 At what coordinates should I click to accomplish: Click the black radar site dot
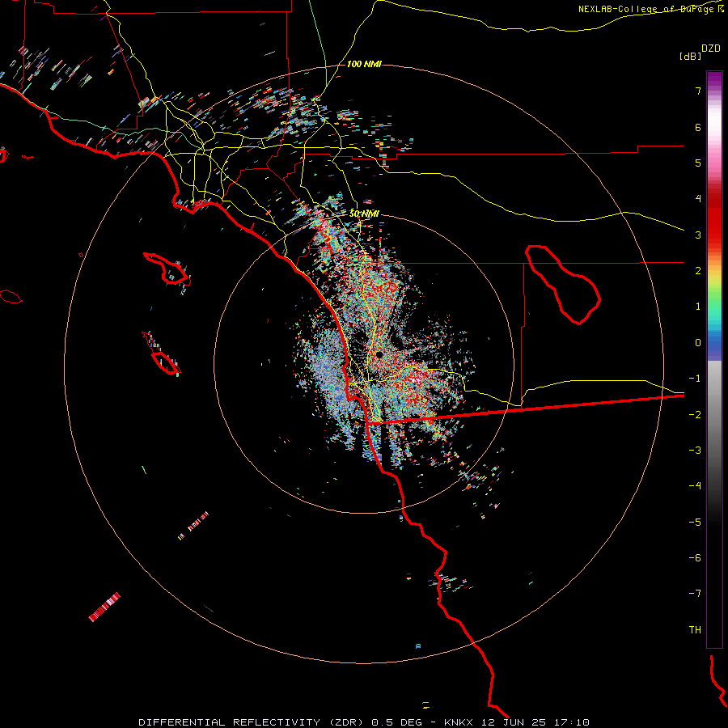click(379, 355)
